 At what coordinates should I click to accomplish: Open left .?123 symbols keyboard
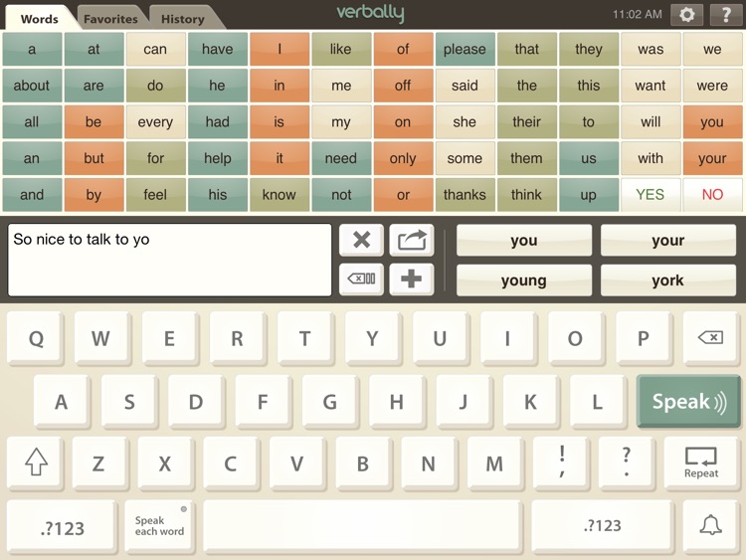pos(63,527)
